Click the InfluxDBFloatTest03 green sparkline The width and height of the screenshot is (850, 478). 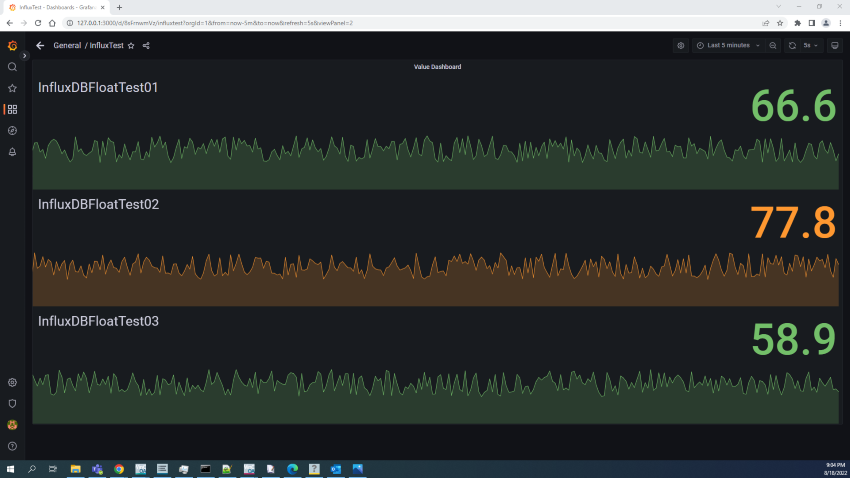pyautogui.click(x=436, y=397)
